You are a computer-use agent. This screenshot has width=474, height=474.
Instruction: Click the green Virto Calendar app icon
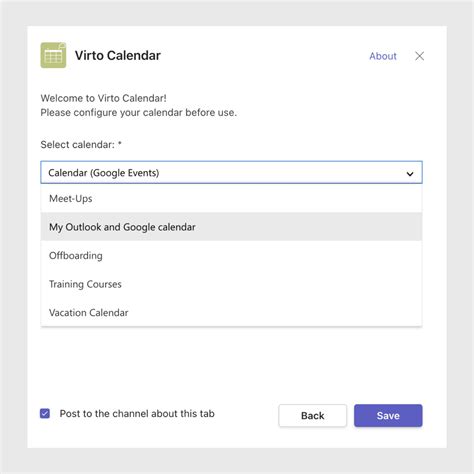(x=53, y=55)
